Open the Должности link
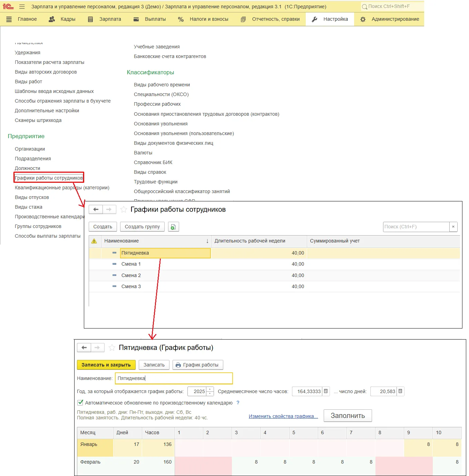This screenshot has width=469, height=476. [x=28, y=168]
